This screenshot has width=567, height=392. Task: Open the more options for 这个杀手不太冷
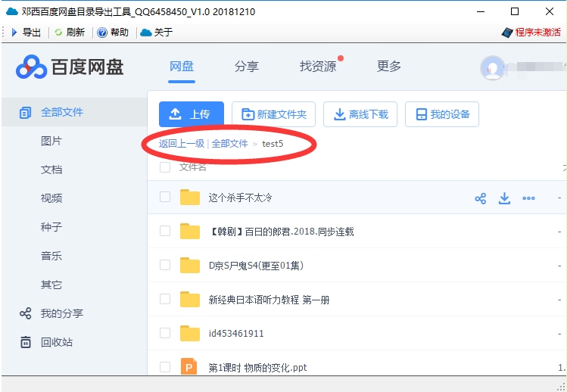[x=528, y=198]
